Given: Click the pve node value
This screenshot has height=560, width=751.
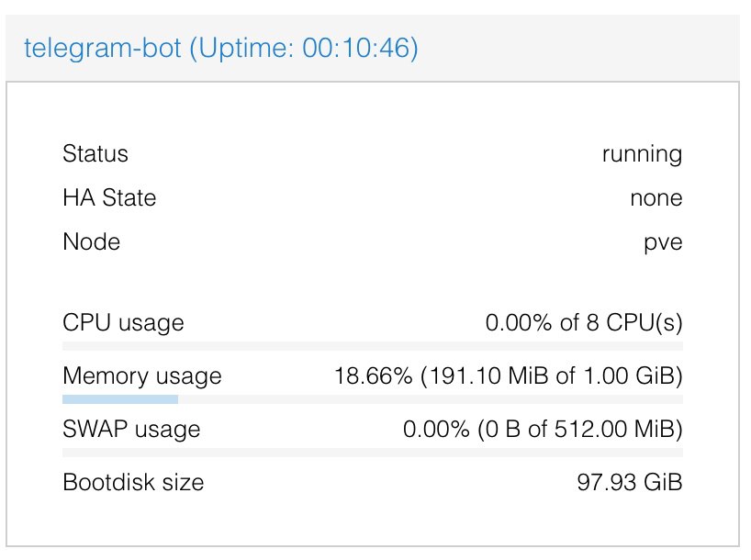Looking at the screenshot, I should [x=664, y=243].
